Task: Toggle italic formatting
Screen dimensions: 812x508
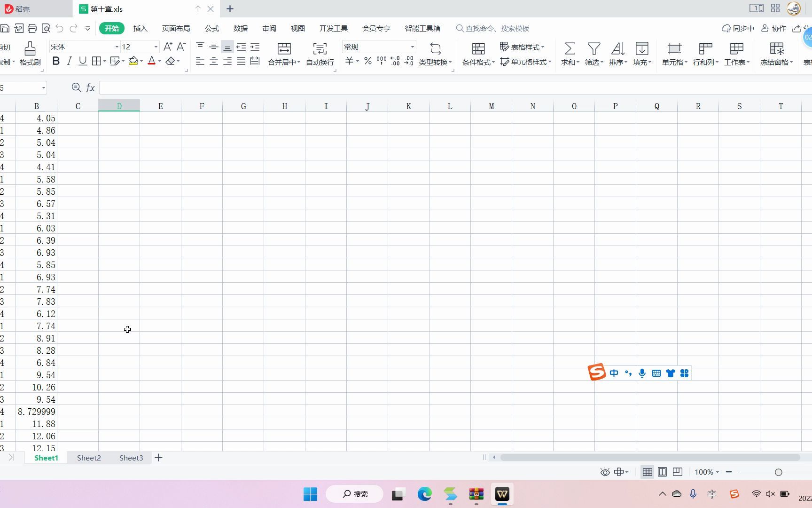Action: pyautogui.click(x=69, y=61)
